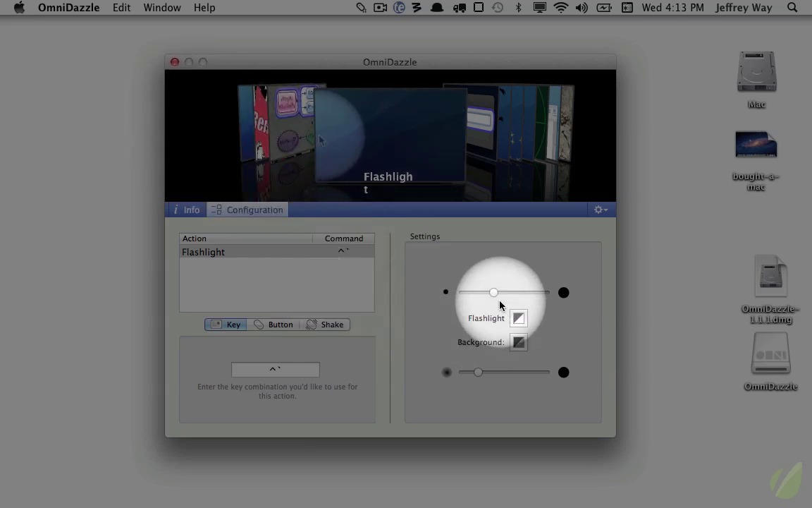Open the Jeffrey Way user menu
Image resolution: width=812 pixels, height=508 pixels.
click(744, 8)
